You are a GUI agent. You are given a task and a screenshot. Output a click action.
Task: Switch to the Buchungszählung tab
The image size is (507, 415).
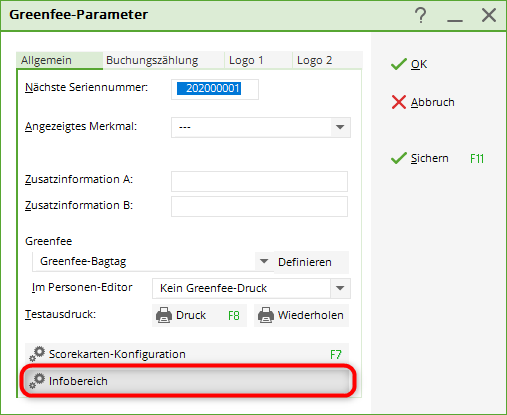[152, 60]
